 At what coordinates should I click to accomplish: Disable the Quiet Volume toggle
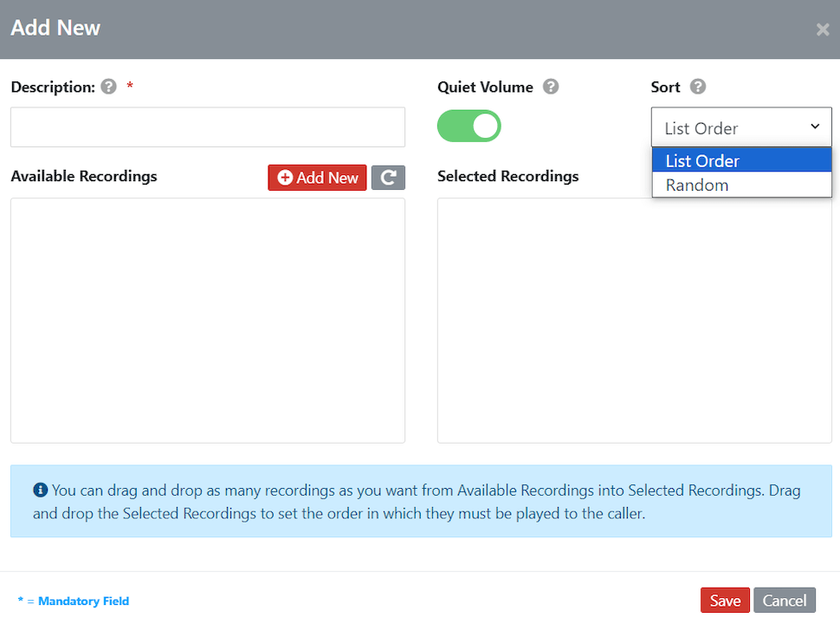click(468, 126)
